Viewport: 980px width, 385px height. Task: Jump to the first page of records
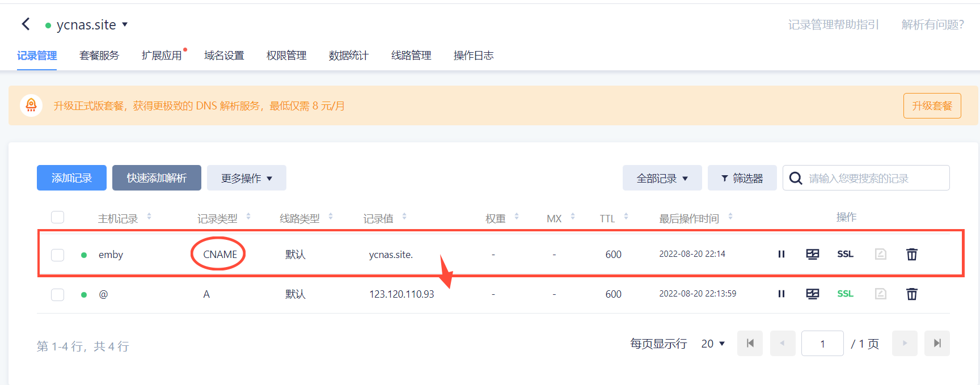(x=750, y=343)
